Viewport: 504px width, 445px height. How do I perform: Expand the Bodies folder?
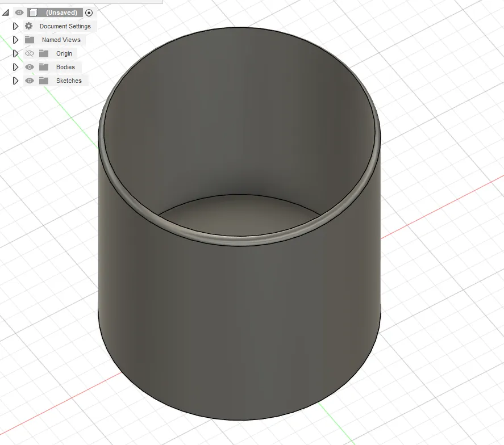tap(15, 67)
